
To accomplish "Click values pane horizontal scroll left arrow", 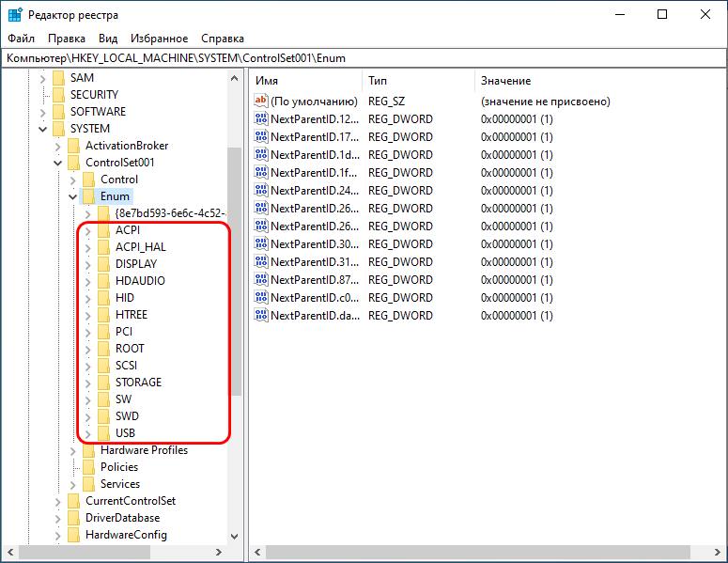I will click(257, 552).
